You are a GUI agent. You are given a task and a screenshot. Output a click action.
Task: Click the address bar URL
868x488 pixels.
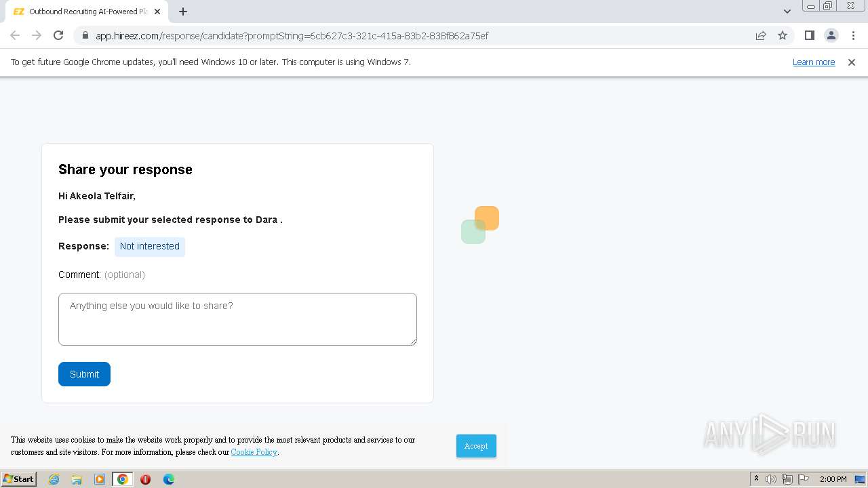(x=292, y=36)
